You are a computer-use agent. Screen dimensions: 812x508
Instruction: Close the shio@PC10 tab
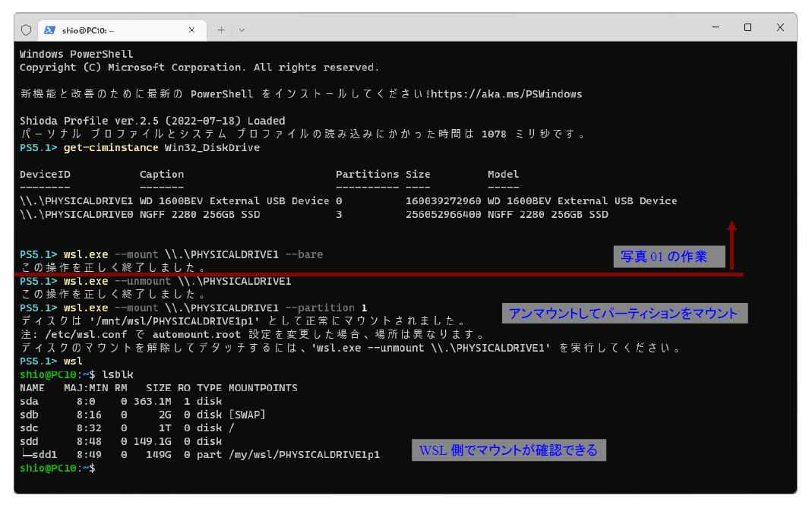(191, 30)
